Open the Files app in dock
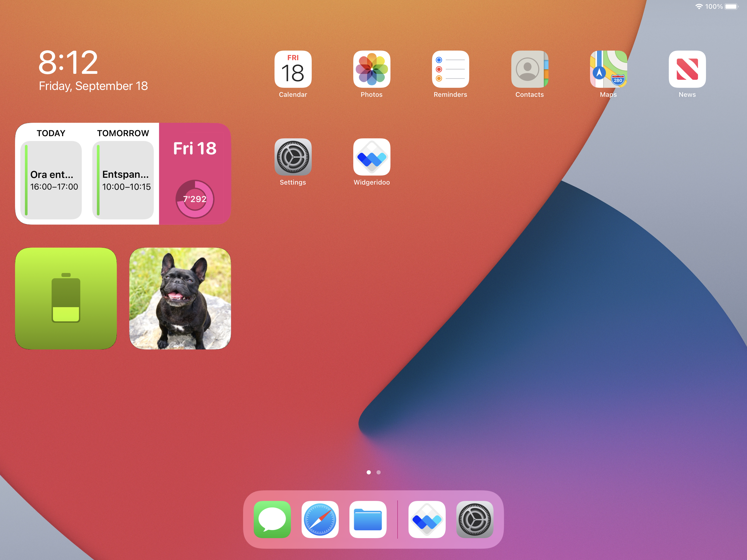The image size is (747, 560). [x=368, y=519]
